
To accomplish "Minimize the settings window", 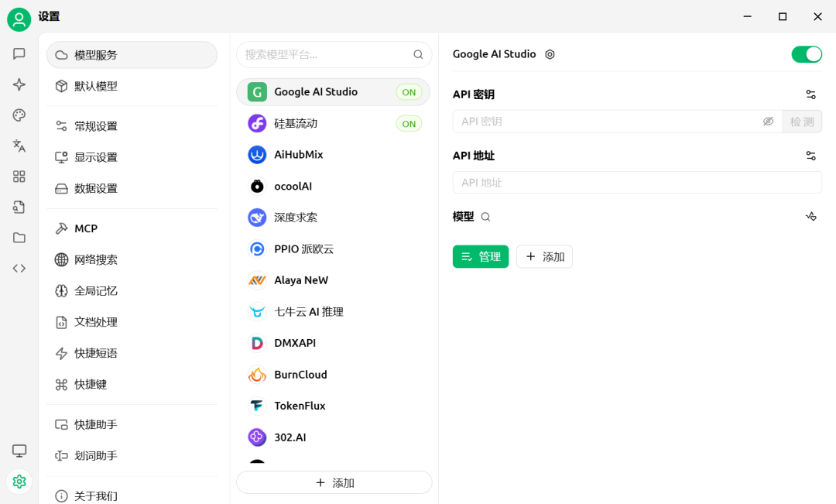I will coord(748,16).
